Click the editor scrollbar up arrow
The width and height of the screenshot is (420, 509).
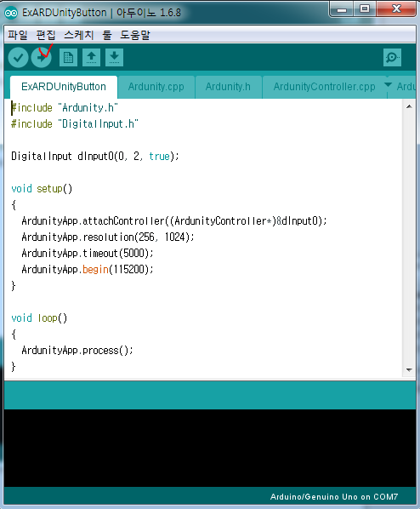coord(409,106)
